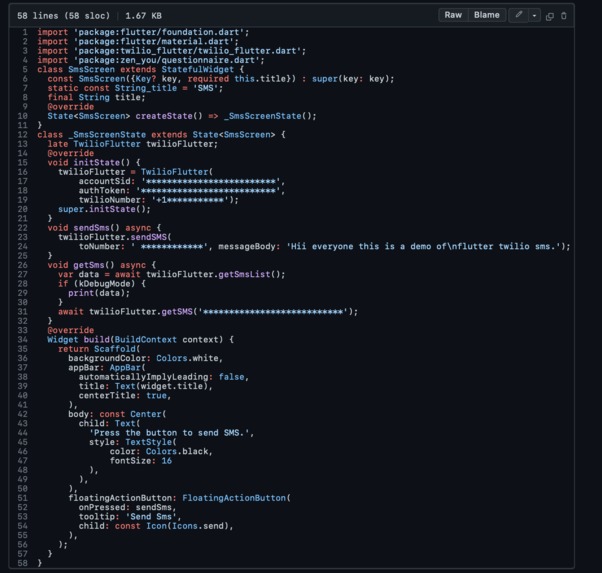Click getSmsList() call

tap(249, 274)
